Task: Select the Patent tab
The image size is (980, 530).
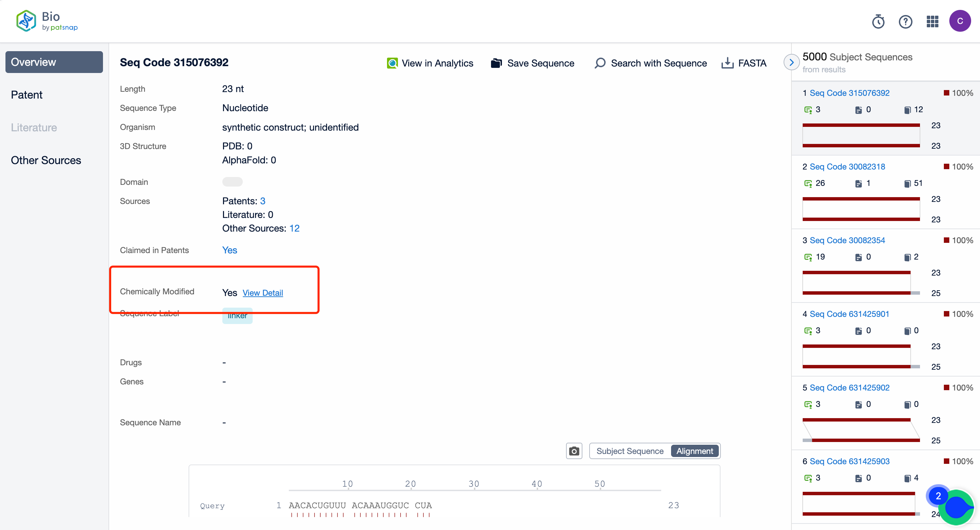Action: click(27, 95)
